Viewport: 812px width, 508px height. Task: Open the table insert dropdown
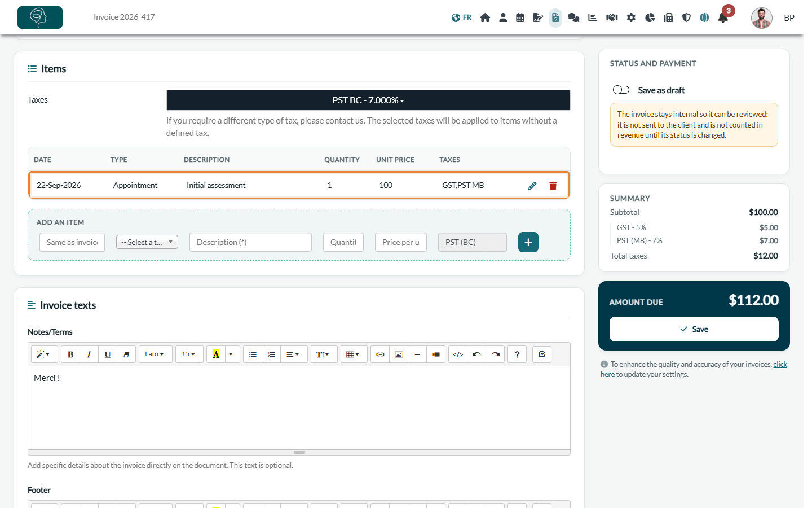tap(354, 354)
